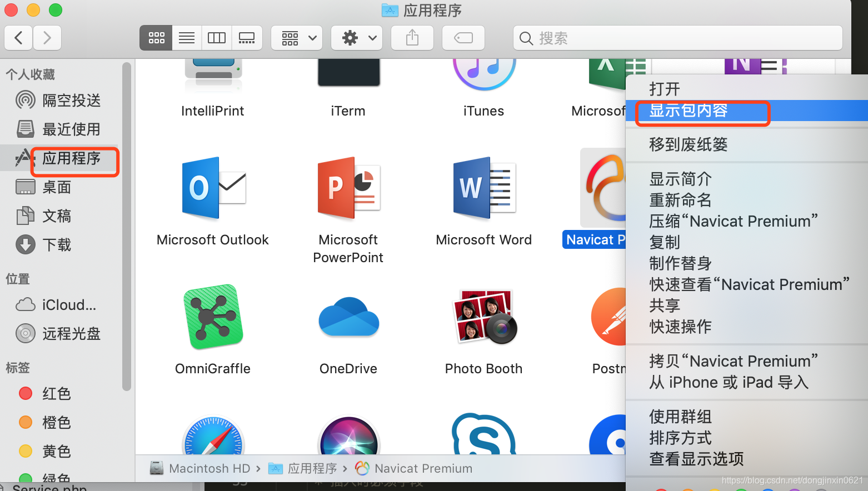
Task: Click 应用程序 folder in the path bar
Action: pos(303,468)
